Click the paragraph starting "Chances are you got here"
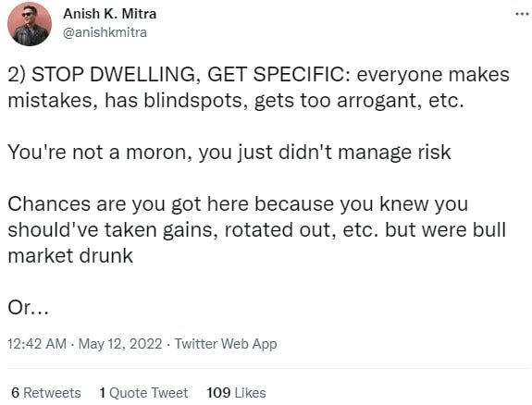Screen dimensions: 532x405 (x=257, y=229)
